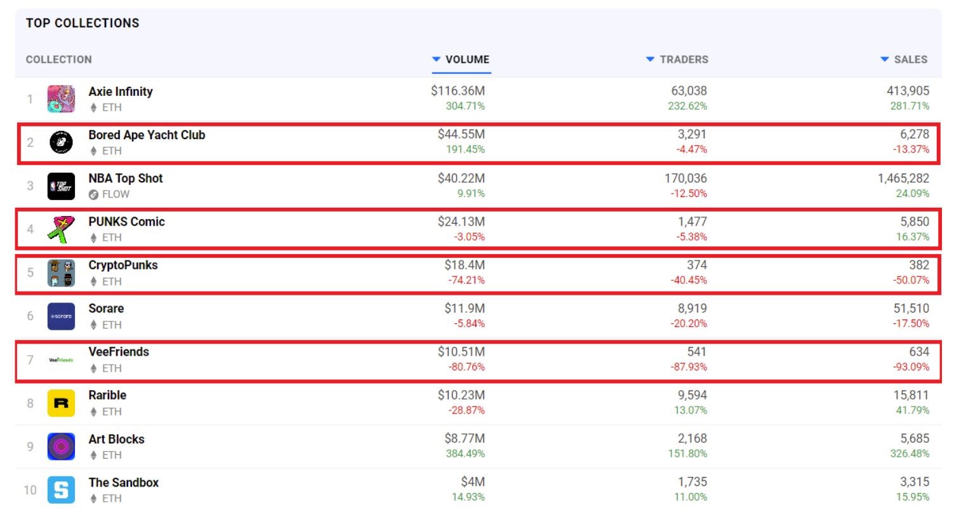Click Bored Ape volume $44.55M
This screenshot has height=519, width=980.
tap(461, 134)
